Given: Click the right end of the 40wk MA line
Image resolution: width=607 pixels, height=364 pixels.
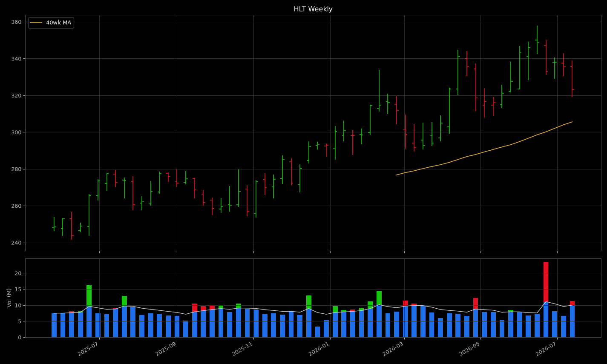Looking at the screenshot, I should click(572, 122).
